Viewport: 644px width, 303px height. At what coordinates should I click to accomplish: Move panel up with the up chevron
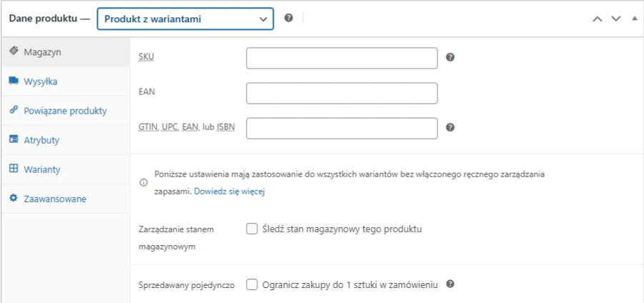coord(597,19)
